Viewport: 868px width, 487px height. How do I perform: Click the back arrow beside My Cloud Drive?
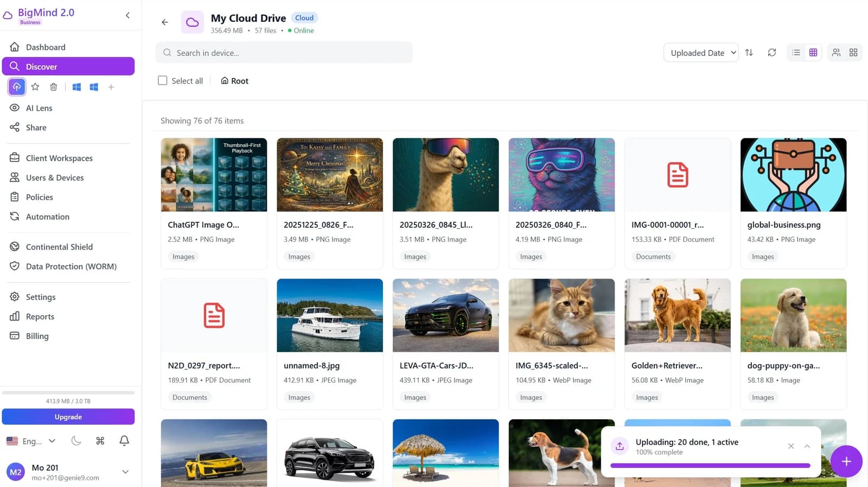165,22
